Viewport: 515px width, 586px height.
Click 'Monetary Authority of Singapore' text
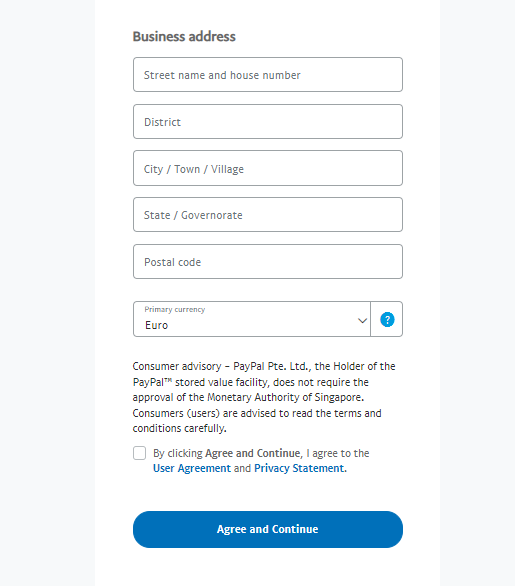click(x=284, y=397)
